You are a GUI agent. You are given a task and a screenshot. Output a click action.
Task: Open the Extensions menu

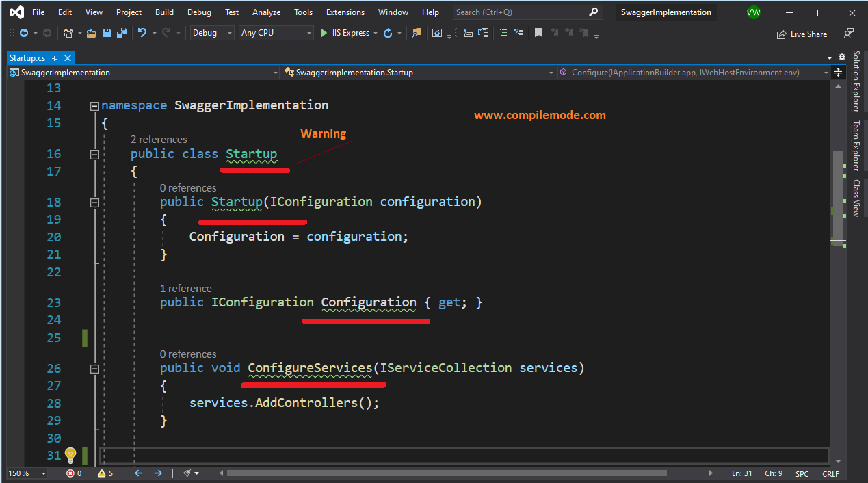tap(345, 12)
